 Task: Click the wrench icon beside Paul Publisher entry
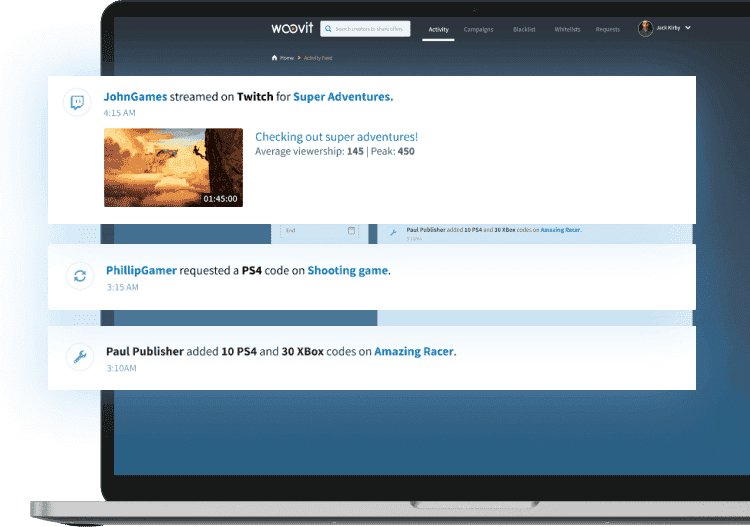[x=80, y=357]
